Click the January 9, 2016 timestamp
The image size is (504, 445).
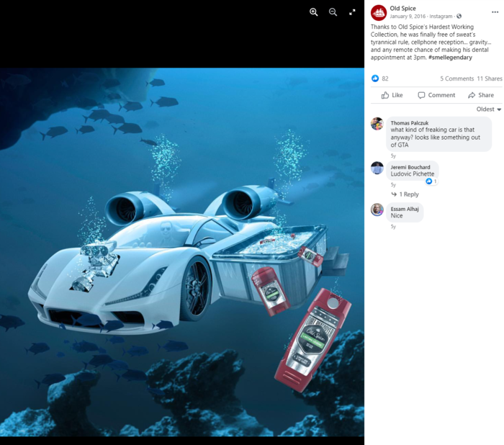click(408, 16)
